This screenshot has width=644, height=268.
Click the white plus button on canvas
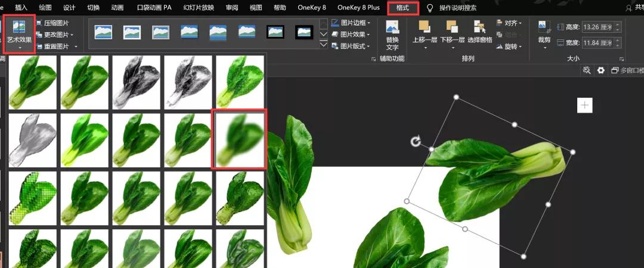[x=585, y=105]
